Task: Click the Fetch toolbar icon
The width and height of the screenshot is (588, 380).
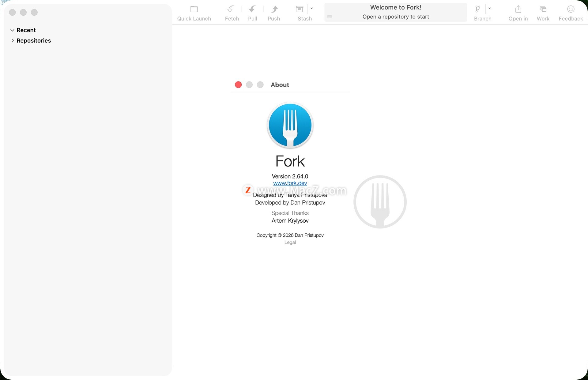Action: pos(231,9)
